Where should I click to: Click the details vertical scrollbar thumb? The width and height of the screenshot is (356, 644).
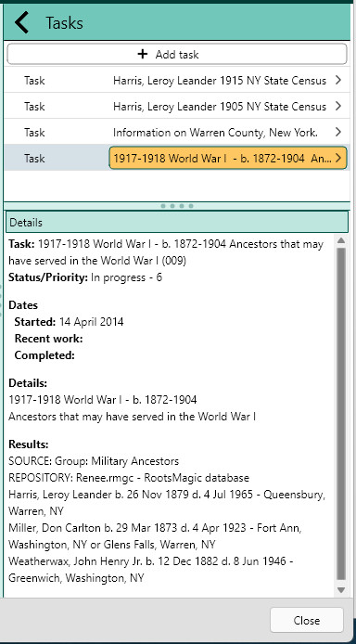(x=341, y=415)
